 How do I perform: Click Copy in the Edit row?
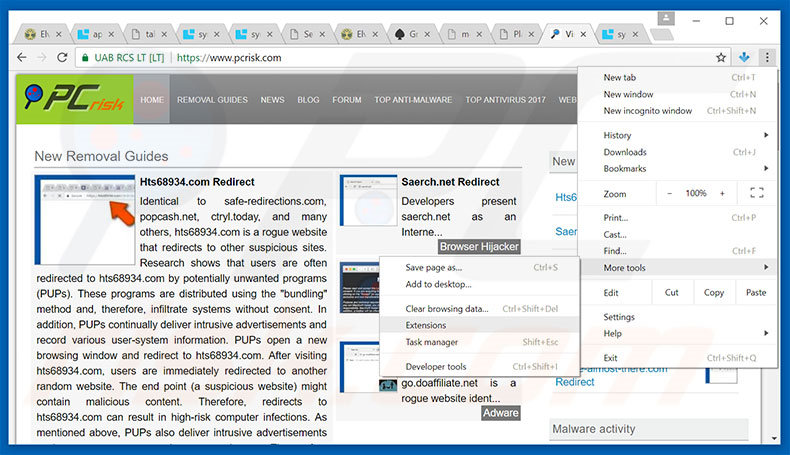coord(713,292)
